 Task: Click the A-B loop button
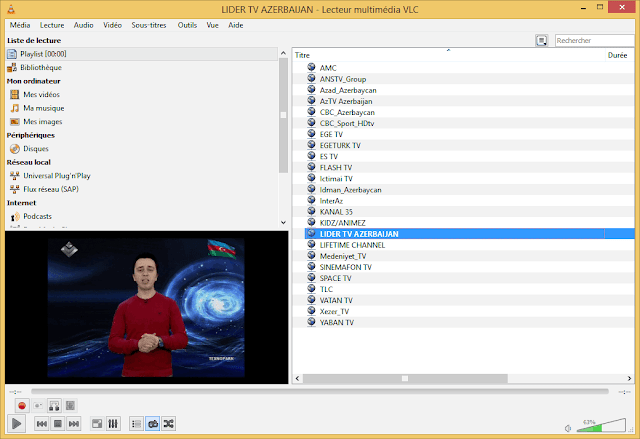point(54,406)
